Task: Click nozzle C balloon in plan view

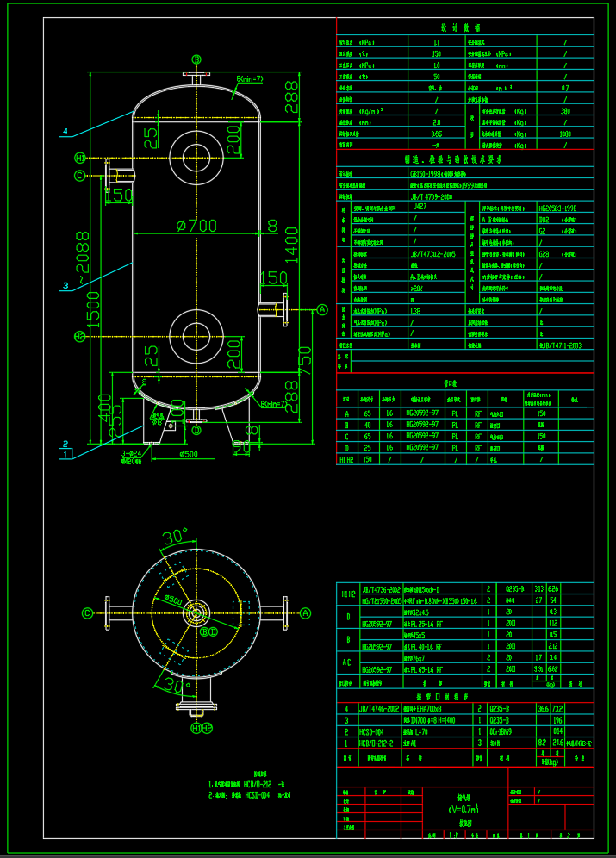Action: 87,613
